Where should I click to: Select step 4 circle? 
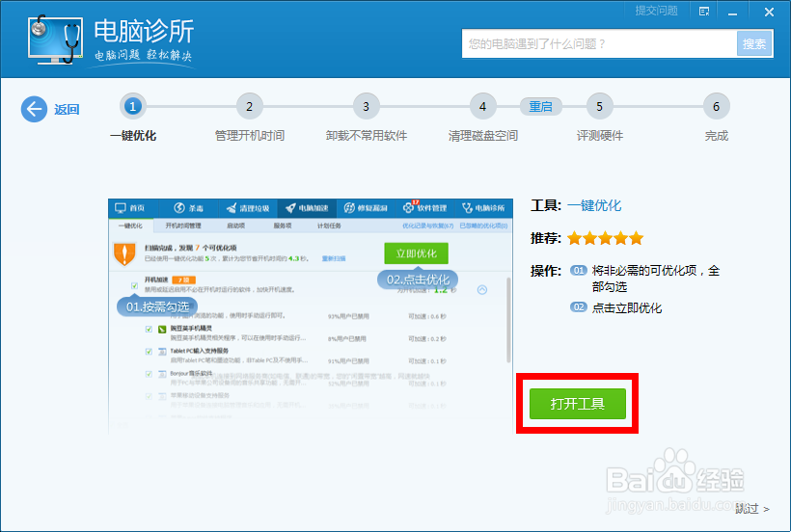[482, 106]
